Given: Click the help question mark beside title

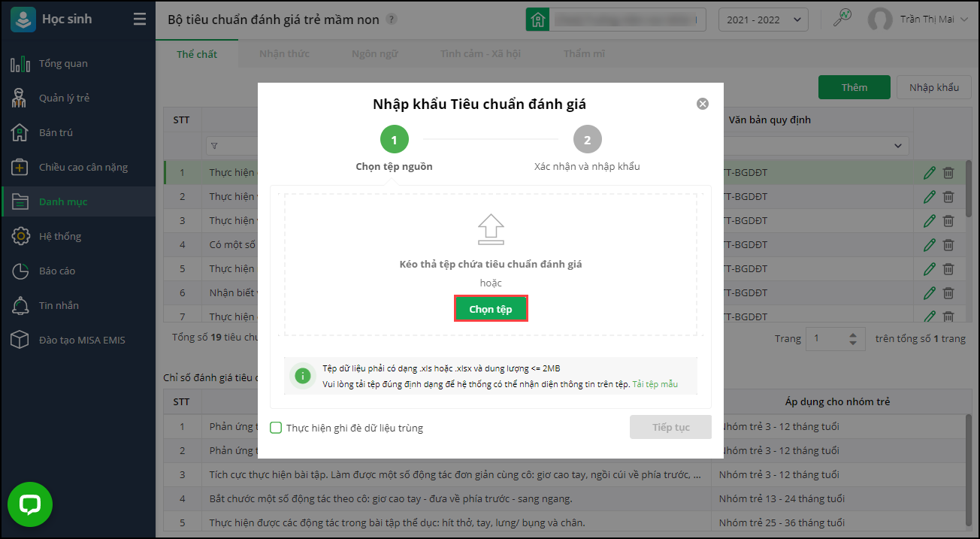Looking at the screenshot, I should tap(392, 20).
